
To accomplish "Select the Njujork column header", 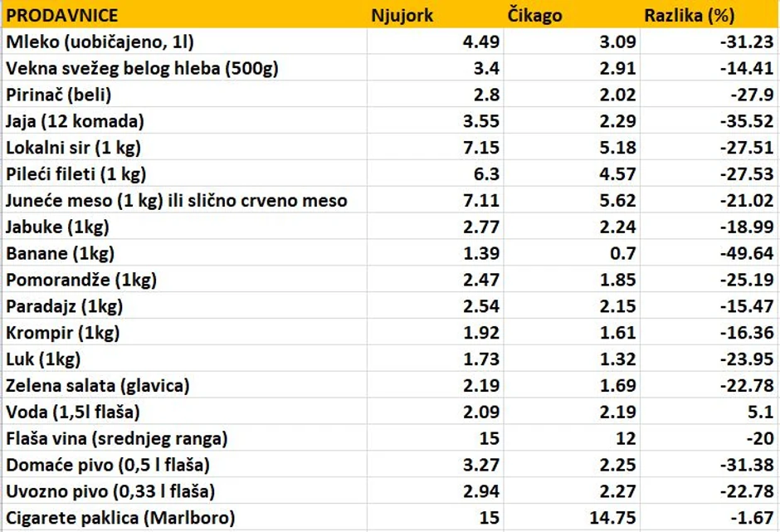I will 402,15.
